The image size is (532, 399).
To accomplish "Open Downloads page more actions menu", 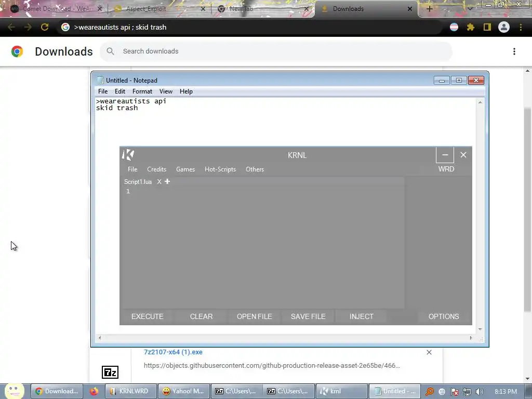I will point(514,51).
